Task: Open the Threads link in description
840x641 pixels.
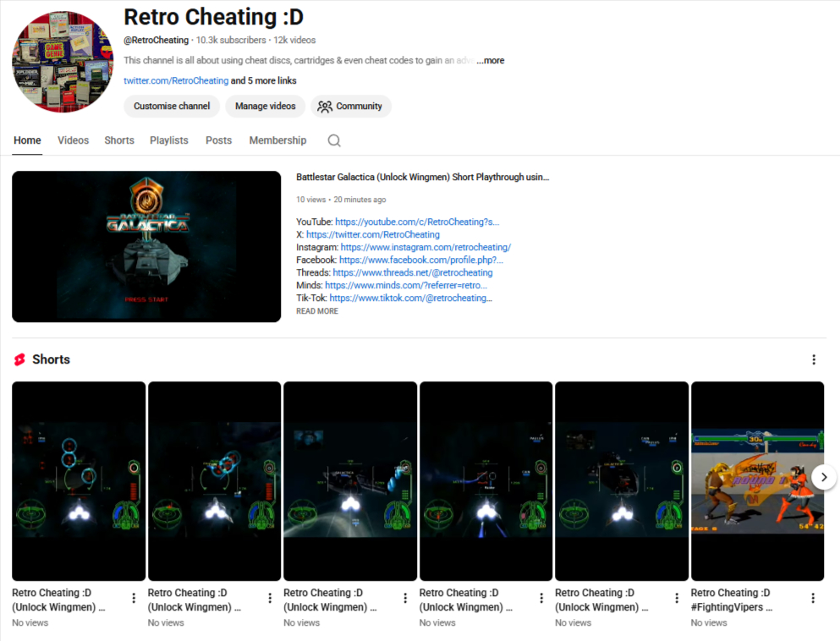Action: tap(413, 272)
